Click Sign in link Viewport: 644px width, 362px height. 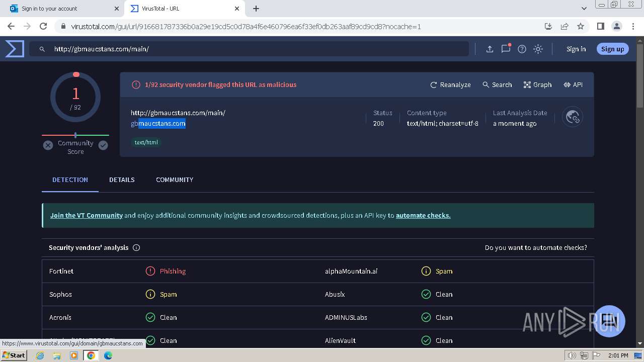pyautogui.click(x=576, y=49)
